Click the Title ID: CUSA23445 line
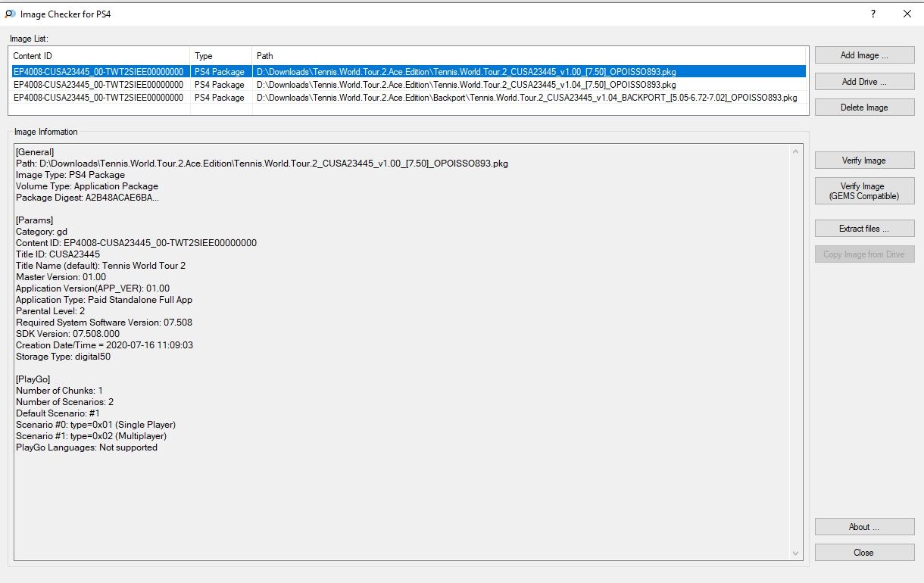This screenshot has height=583, width=924. tap(58, 254)
